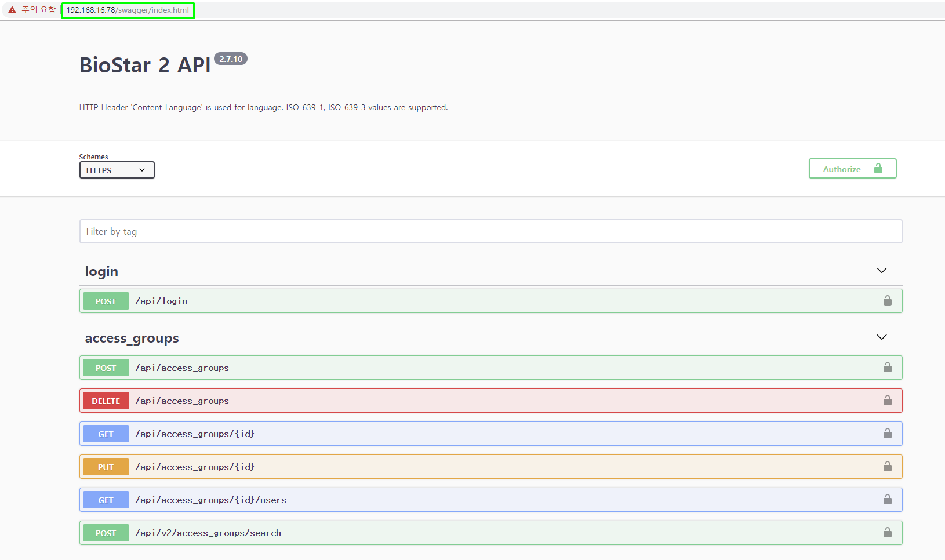Click the '주의 요함' security warning text
The image size is (945, 560).
[x=38, y=10]
